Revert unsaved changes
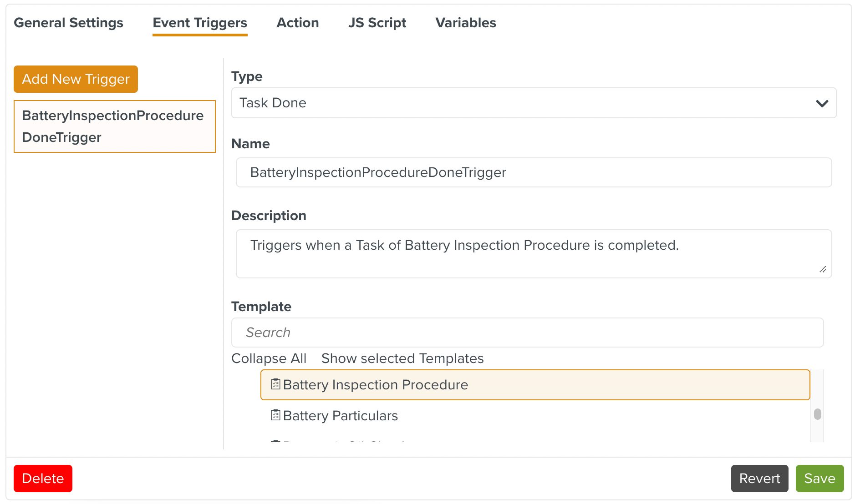This screenshot has height=504, width=855. (x=759, y=478)
